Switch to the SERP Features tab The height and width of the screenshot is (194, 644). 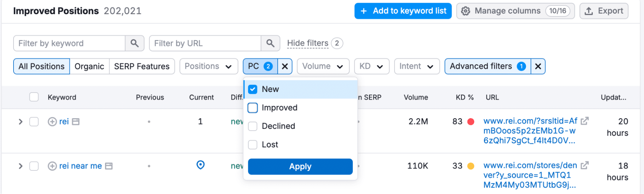click(x=142, y=66)
